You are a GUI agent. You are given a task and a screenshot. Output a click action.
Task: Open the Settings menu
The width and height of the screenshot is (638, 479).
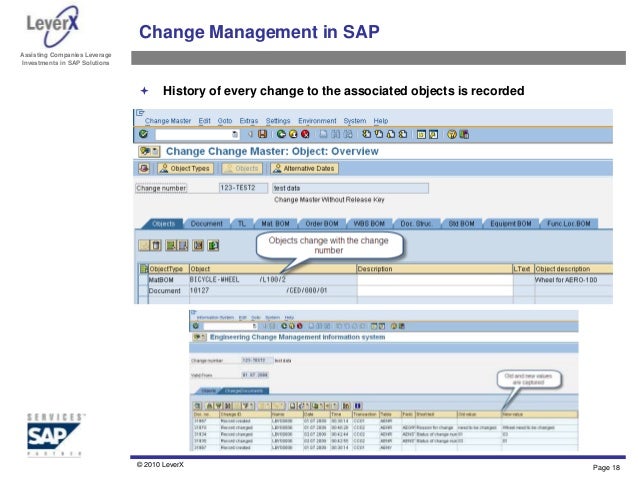pyautogui.click(x=278, y=121)
